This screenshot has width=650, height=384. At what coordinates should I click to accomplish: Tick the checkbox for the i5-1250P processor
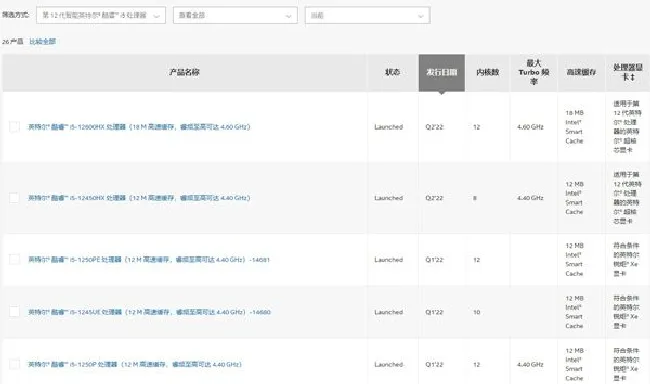(15, 364)
